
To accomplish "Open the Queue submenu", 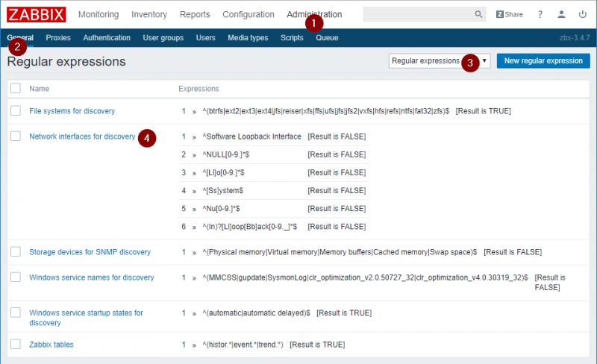I will coord(327,38).
